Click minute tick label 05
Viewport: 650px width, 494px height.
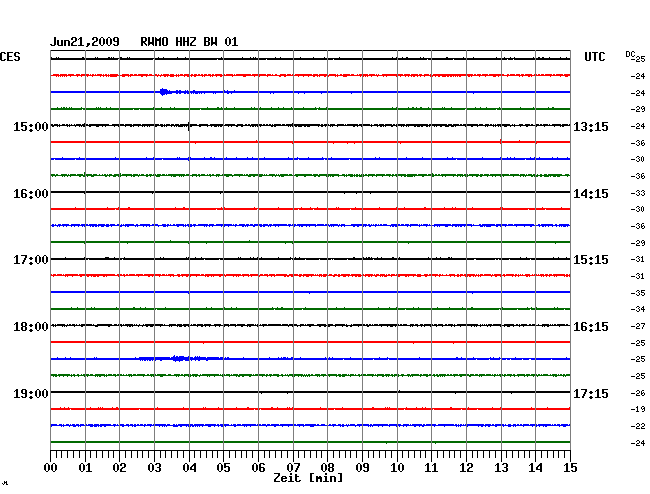tap(223, 468)
